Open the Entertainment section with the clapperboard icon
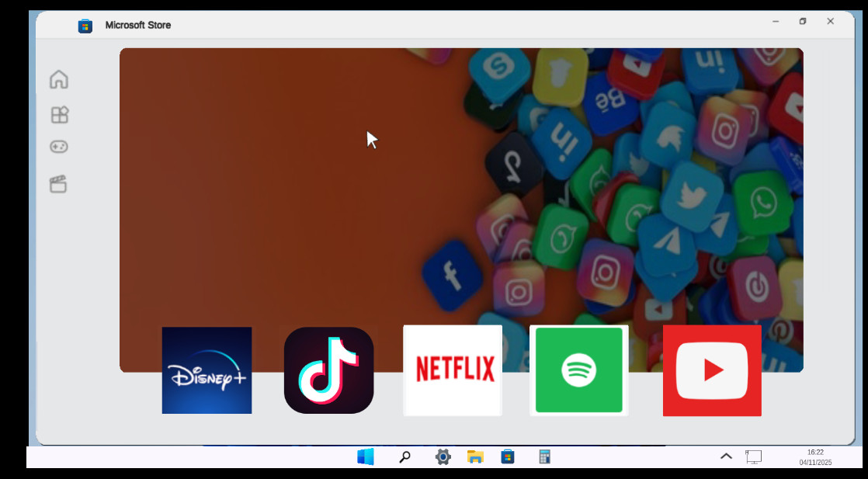This screenshot has width=868, height=479. pyautogui.click(x=58, y=184)
